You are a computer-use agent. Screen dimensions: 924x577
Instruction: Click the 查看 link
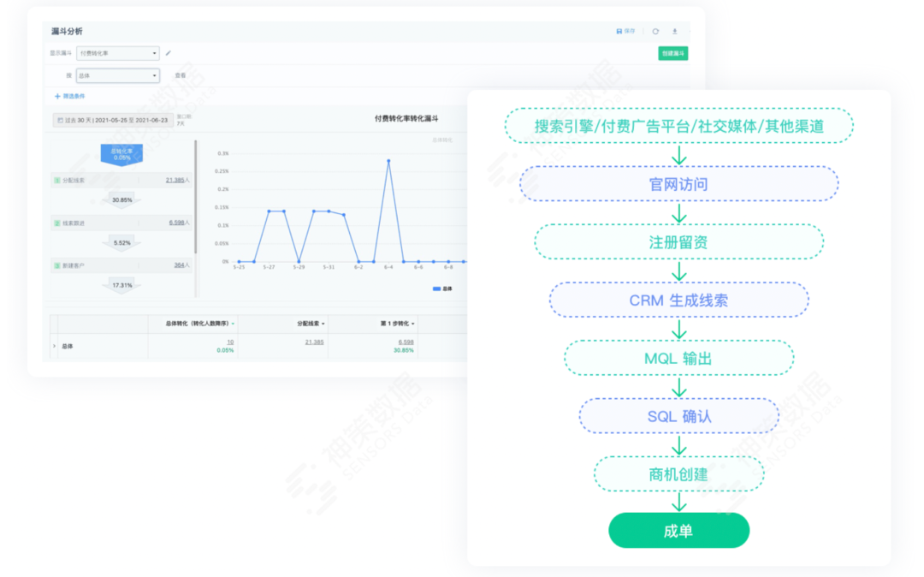[180, 75]
